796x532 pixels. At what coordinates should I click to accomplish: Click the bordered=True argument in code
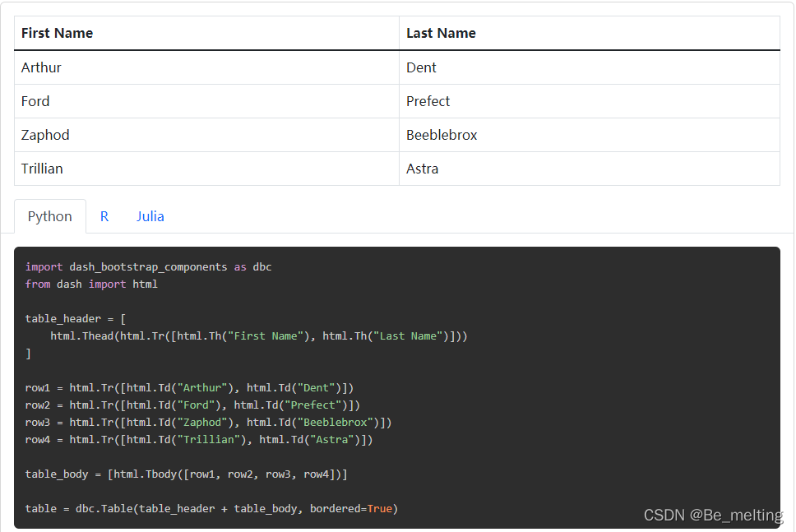click(351, 509)
